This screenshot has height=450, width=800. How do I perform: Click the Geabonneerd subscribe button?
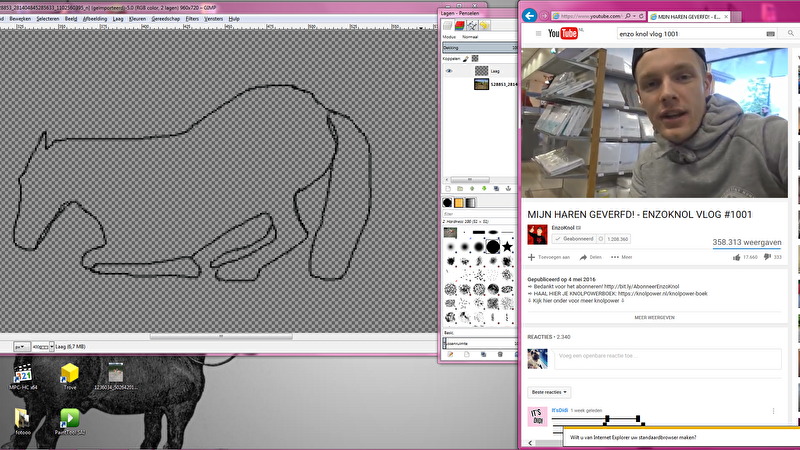pos(574,239)
